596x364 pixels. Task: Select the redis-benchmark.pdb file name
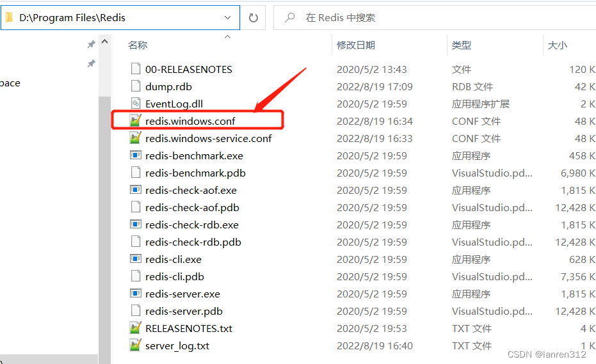(195, 173)
